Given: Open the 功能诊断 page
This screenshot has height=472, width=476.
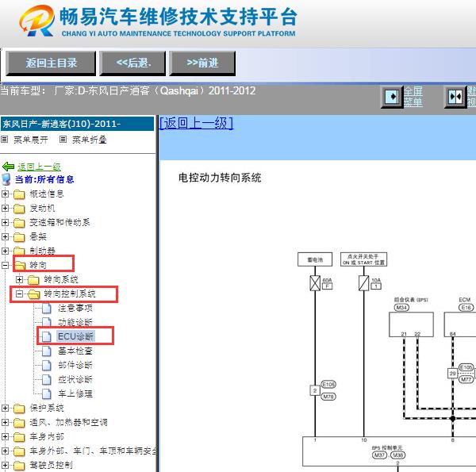Looking at the screenshot, I should point(75,322).
